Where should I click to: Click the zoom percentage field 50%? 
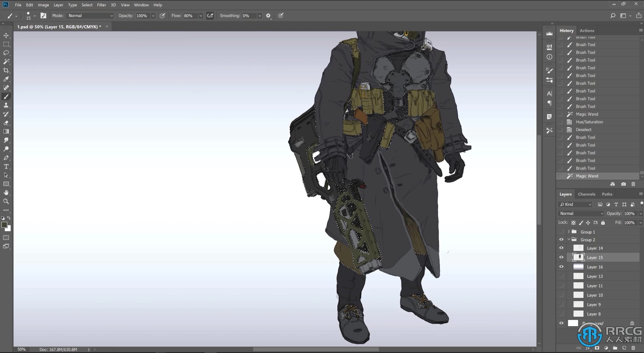point(22,349)
